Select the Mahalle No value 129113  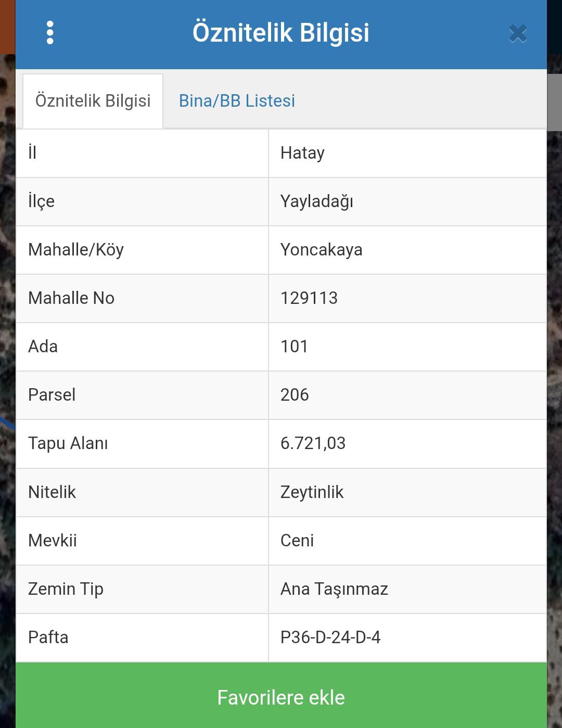(309, 298)
